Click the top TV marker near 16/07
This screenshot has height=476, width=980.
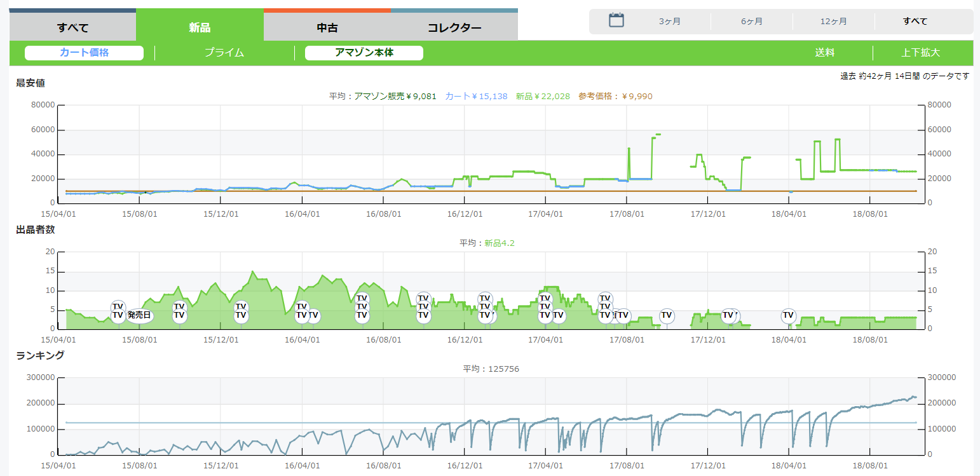[362, 298]
